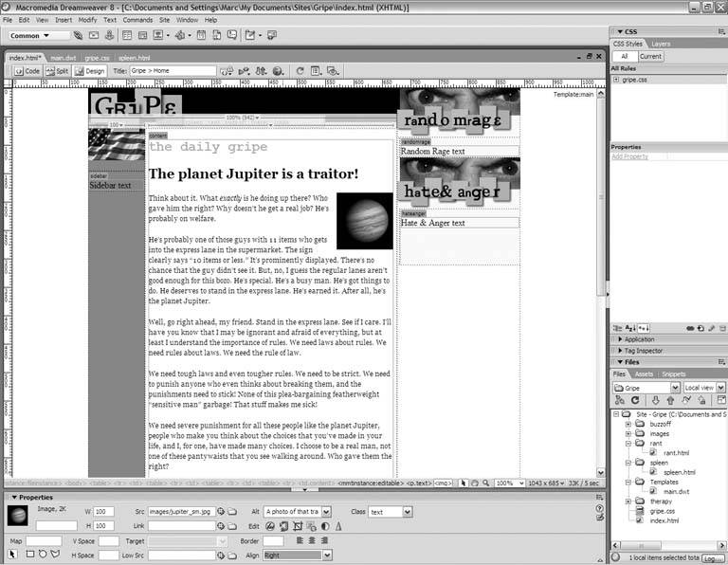Image resolution: width=728 pixels, height=565 pixels.
Task: Switch to the gripe.css document tab
Action: [97, 58]
